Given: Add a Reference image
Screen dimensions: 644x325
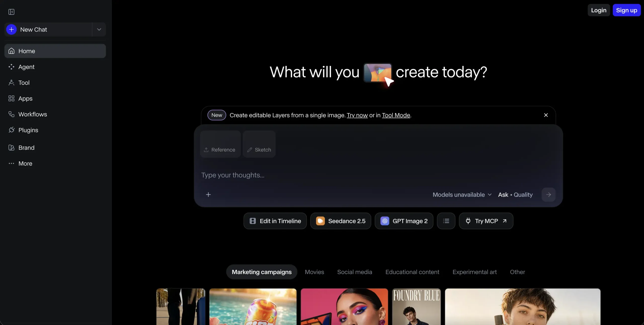Looking at the screenshot, I should (220, 144).
